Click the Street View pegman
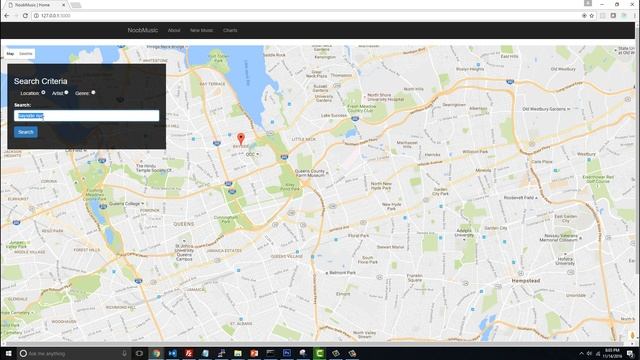This screenshot has width=640, height=360. (633, 335)
